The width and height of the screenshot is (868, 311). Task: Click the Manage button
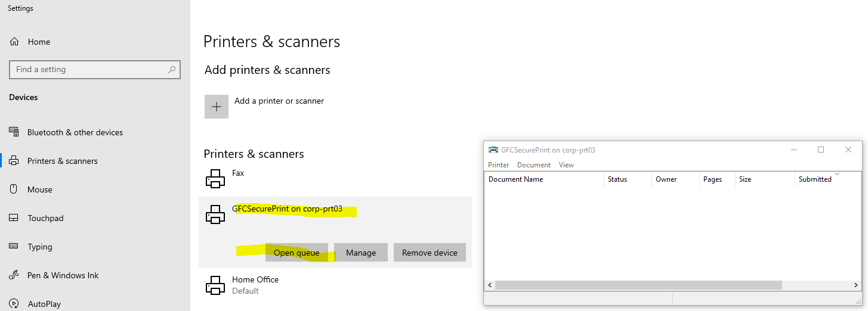[360, 253]
